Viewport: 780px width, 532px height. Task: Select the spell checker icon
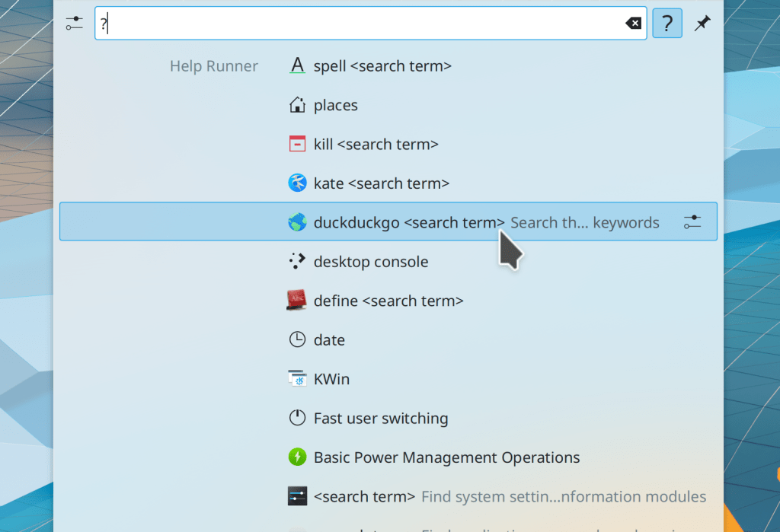(x=297, y=66)
